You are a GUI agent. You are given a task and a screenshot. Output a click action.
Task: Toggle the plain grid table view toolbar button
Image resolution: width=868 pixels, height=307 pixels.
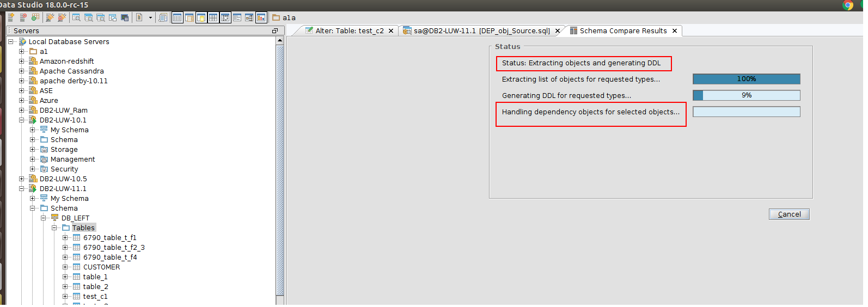pyautogui.click(x=213, y=17)
